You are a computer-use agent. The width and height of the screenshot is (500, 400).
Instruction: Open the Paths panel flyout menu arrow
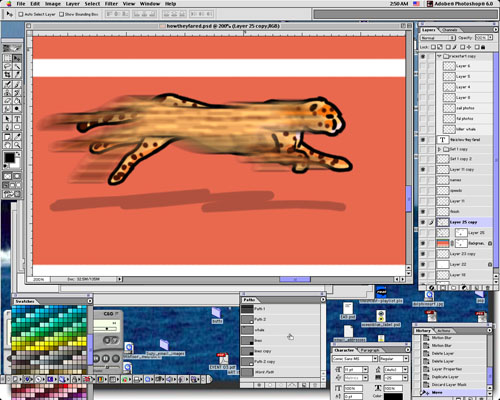coord(323,300)
